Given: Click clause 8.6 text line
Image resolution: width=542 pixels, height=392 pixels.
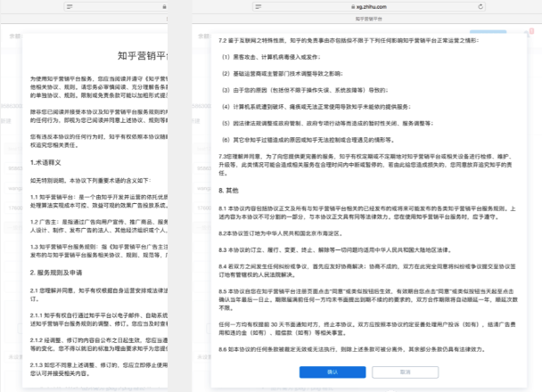Looking at the screenshot, I should pyautogui.click(x=352, y=349).
